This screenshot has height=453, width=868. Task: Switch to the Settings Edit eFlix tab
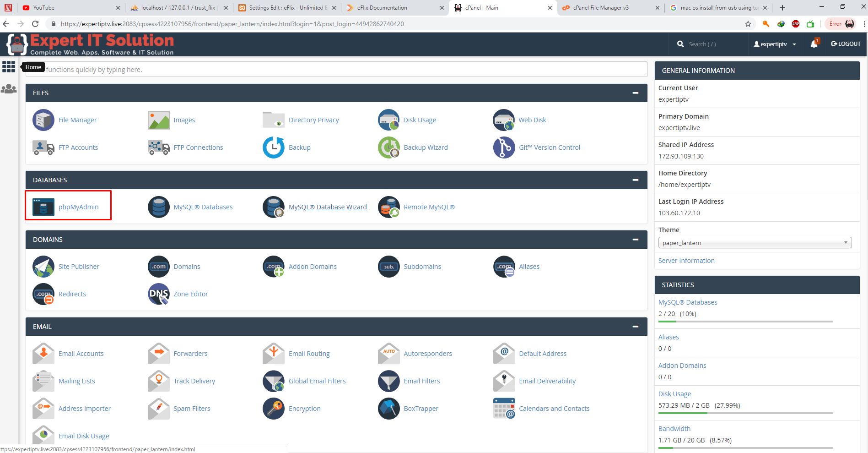click(x=287, y=8)
